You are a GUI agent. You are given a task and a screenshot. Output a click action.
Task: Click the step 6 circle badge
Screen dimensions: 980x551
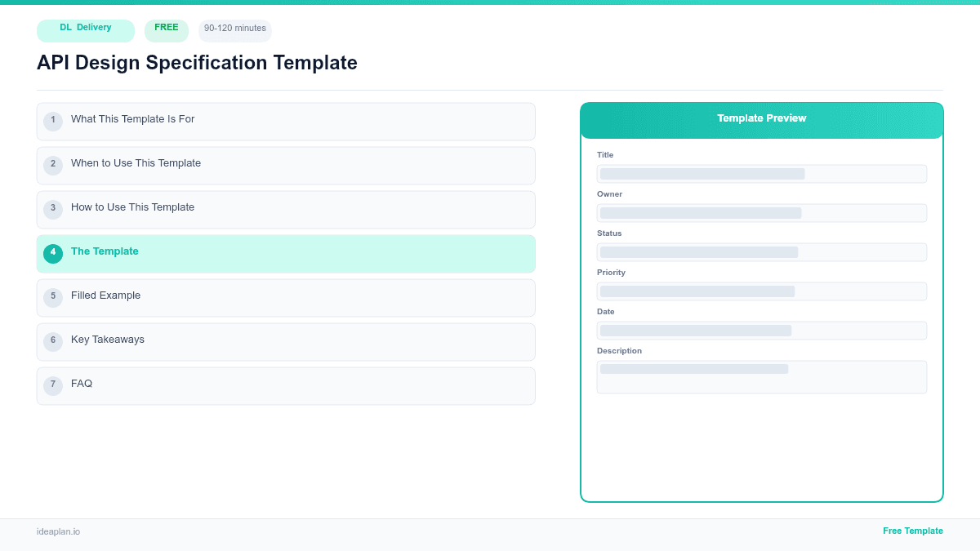tap(53, 341)
